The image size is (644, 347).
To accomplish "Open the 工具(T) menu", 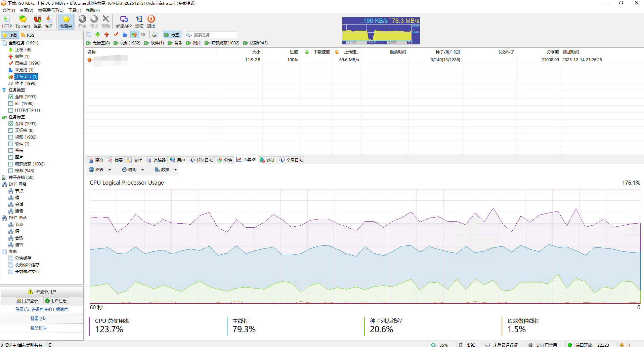I will [x=75, y=10].
